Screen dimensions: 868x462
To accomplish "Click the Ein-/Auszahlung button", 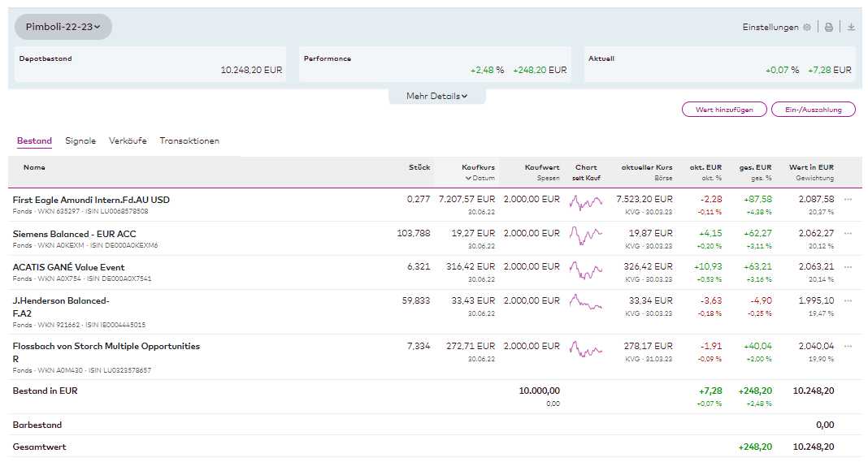I will 814,110.
